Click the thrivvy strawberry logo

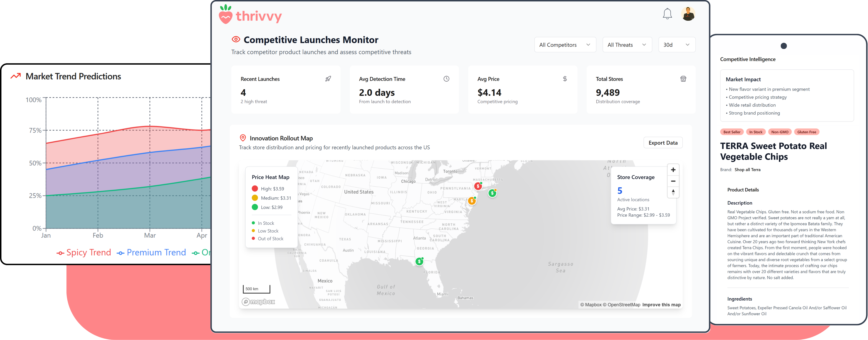(x=225, y=14)
